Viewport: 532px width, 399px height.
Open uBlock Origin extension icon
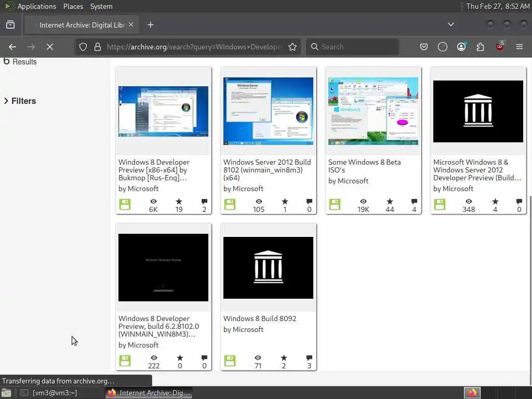tap(500, 46)
